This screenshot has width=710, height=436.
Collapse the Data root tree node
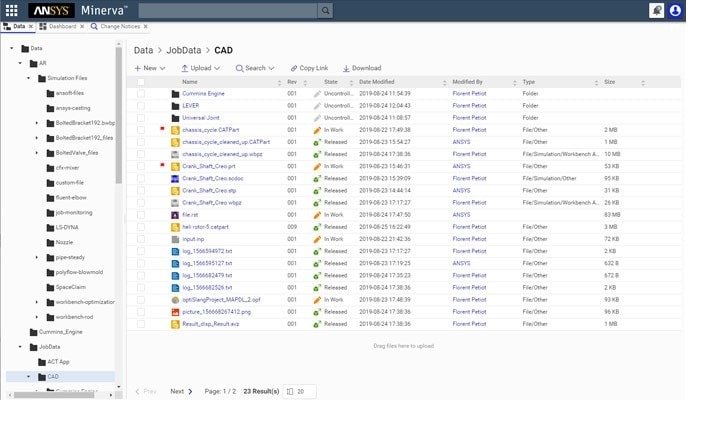(12, 48)
